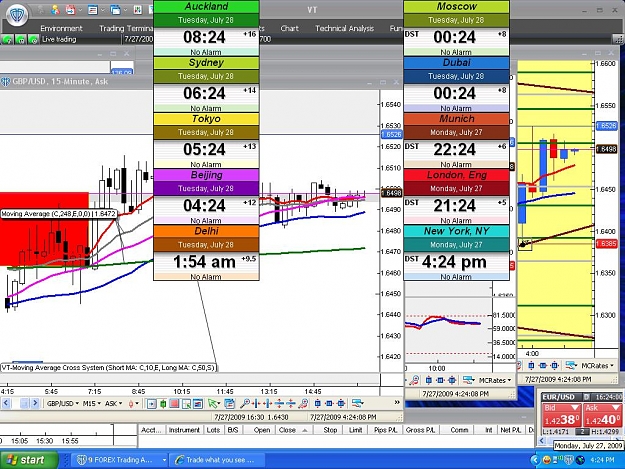
Task: Open the indicators dropdown in GBP/USD toolbar
Action: pyautogui.click(x=358, y=404)
